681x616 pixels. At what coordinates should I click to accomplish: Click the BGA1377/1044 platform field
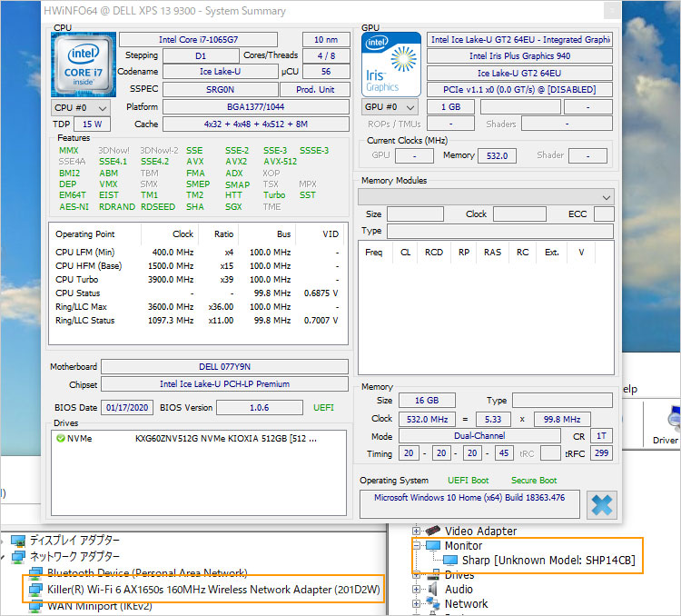pyautogui.click(x=256, y=107)
